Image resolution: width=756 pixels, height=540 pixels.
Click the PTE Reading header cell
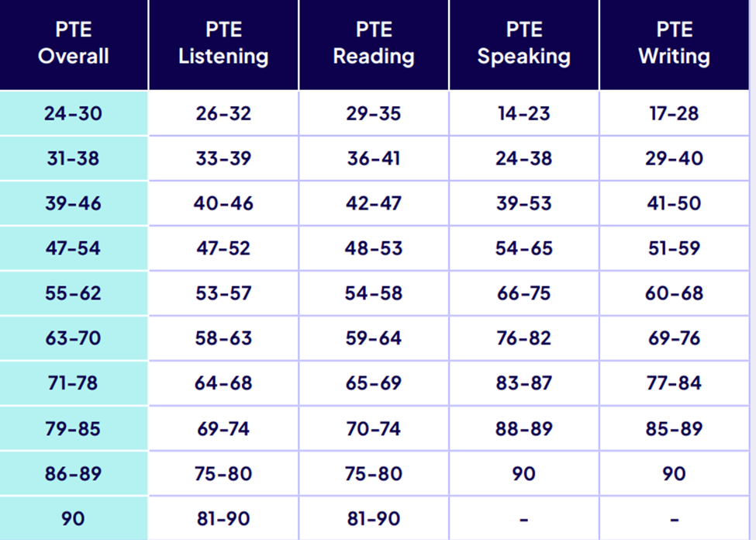coord(374,43)
